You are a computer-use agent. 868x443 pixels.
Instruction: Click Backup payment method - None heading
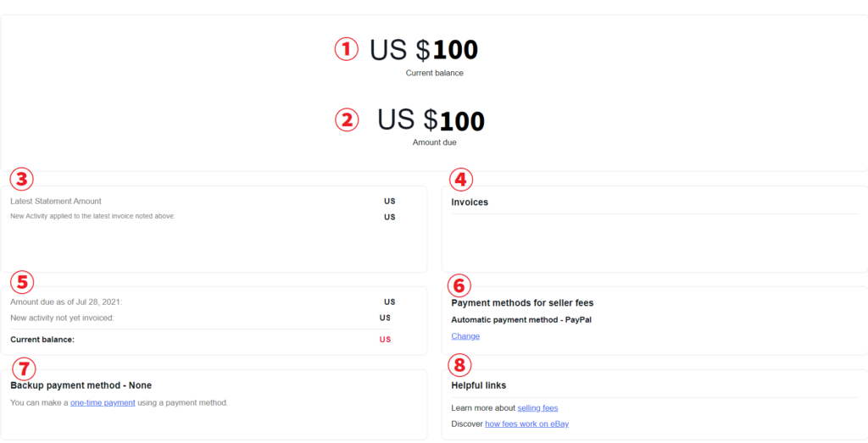point(81,385)
